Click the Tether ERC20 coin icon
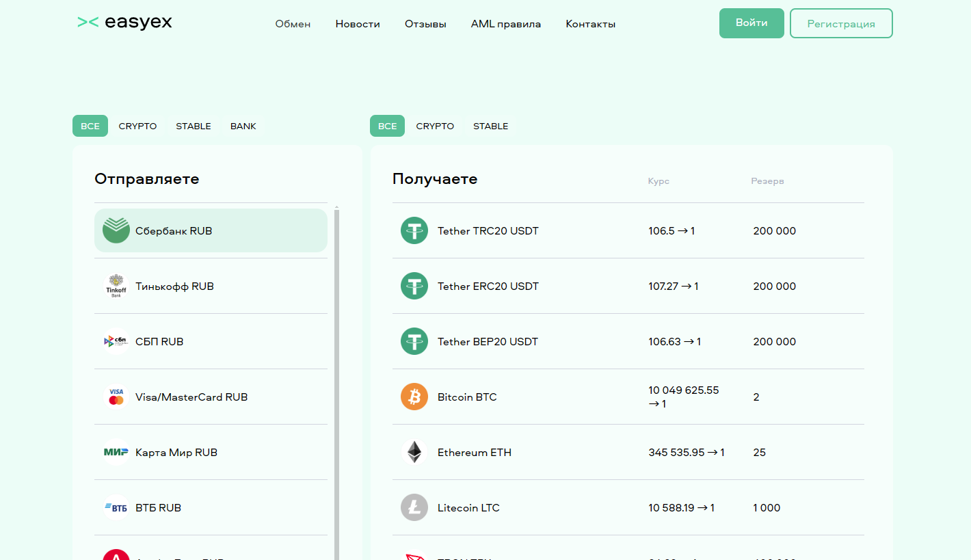This screenshot has width=971, height=560. coord(414,286)
